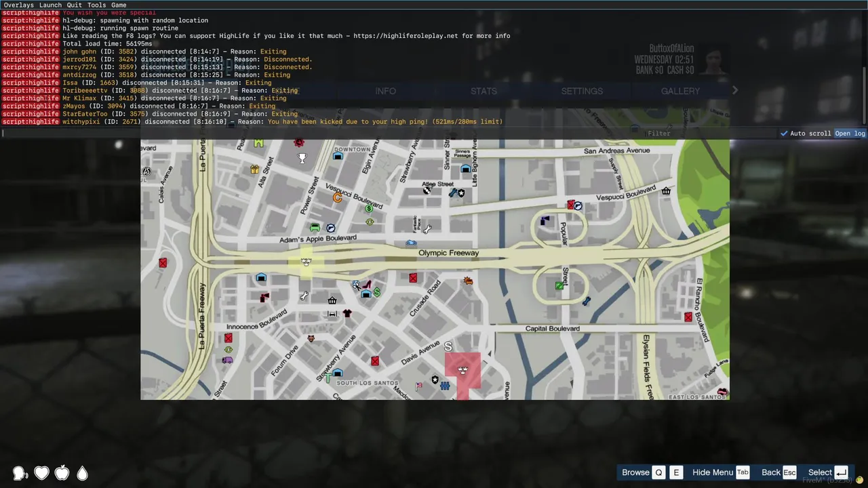Click the Open log button
Viewport: 868px width, 488px height.
pos(850,134)
